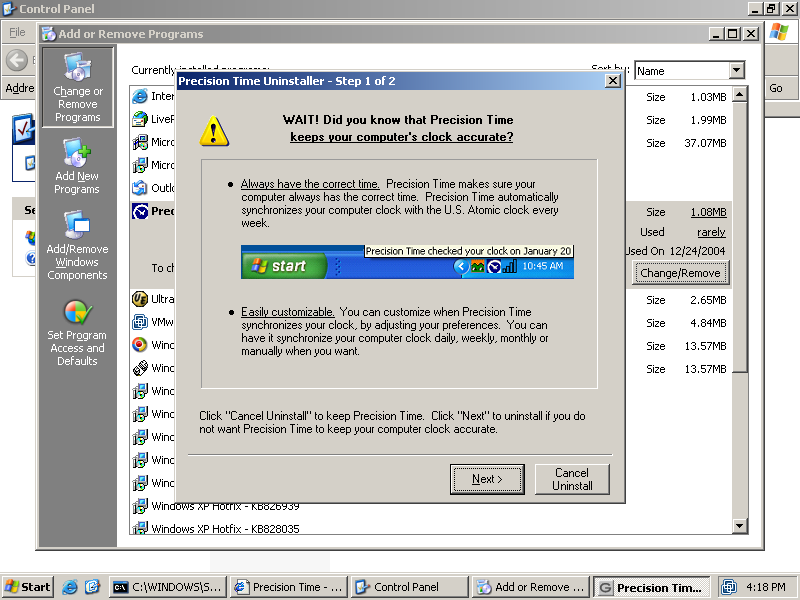
Task: Open the File menu in Control Panel
Action: [x=17, y=32]
